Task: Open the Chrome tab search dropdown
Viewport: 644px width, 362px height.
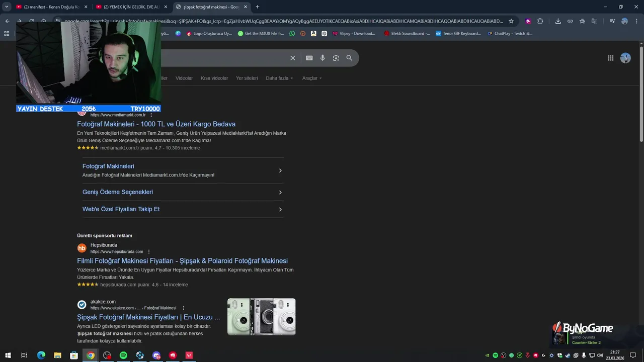Action: pyautogui.click(x=7, y=7)
